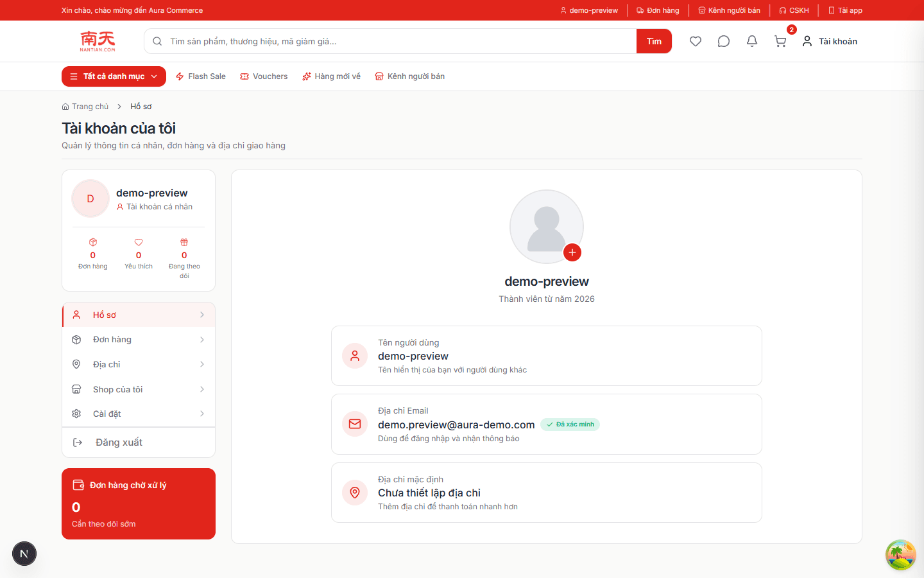Go to Trang chủ breadcrumb link

[85, 107]
